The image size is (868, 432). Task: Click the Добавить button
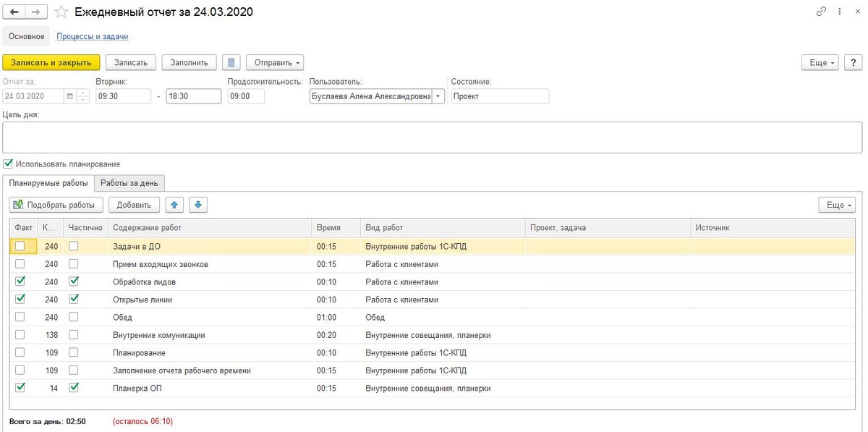(x=134, y=206)
